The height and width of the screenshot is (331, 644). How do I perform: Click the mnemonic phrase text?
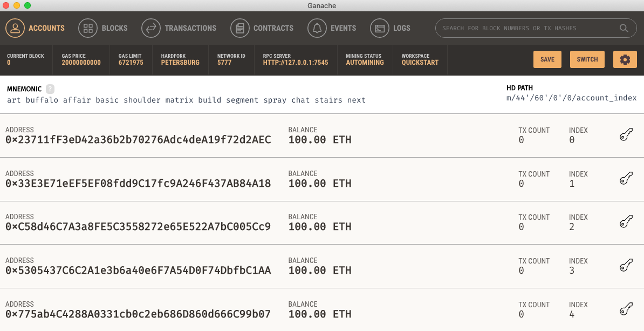tap(186, 100)
